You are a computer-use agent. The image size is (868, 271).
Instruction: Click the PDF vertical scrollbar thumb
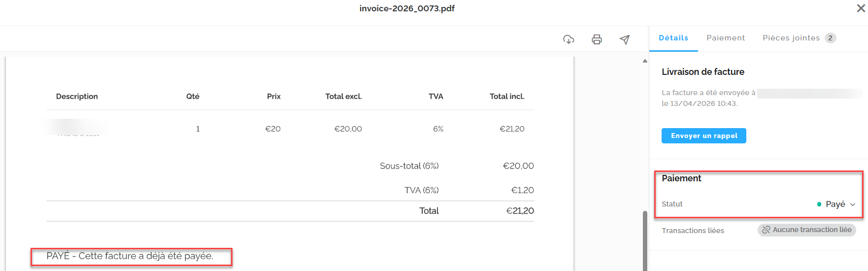(x=645, y=240)
